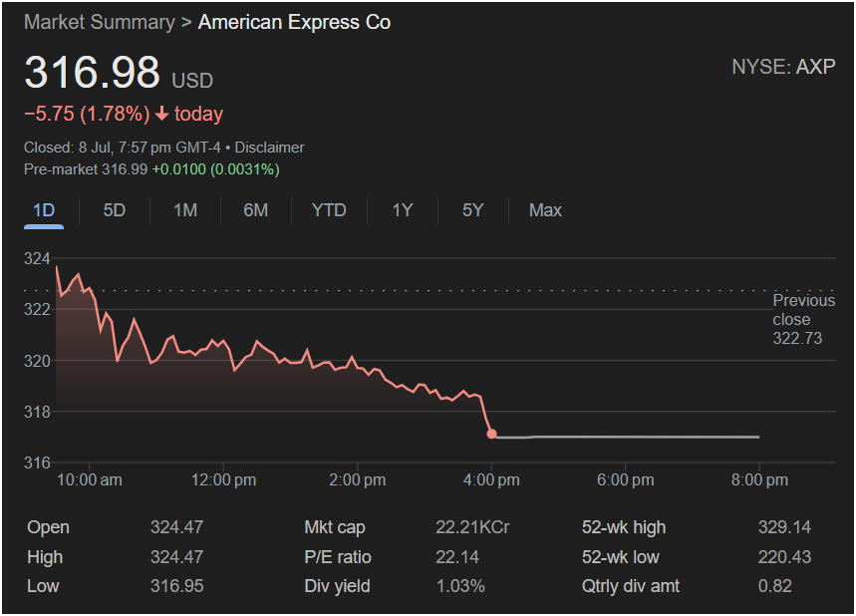856x616 pixels.
Task: Click the 4:00 pm axis label
Action: click(x=491, y=480)
